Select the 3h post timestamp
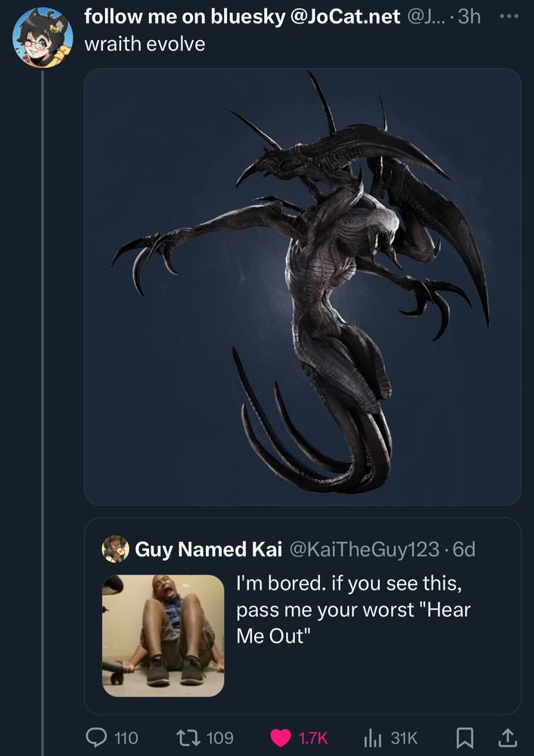 tap(469, 17)
